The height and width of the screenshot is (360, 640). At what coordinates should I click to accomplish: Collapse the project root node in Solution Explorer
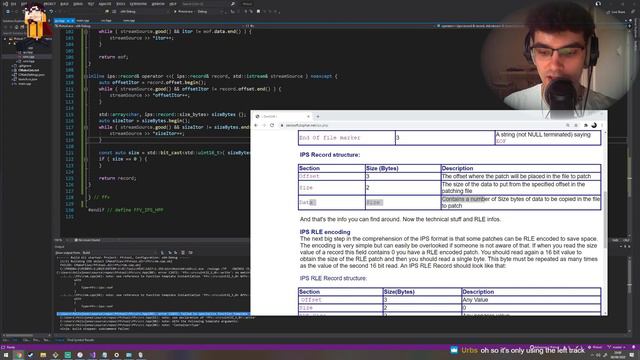pos(5,39)
